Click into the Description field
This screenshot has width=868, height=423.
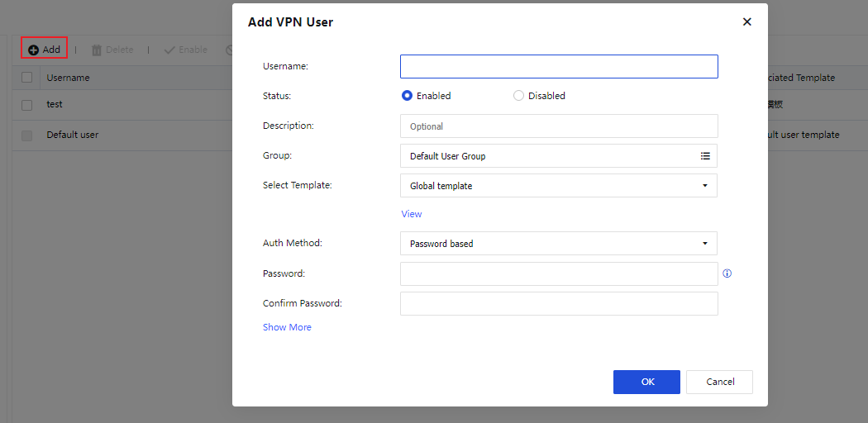[559, 126]
